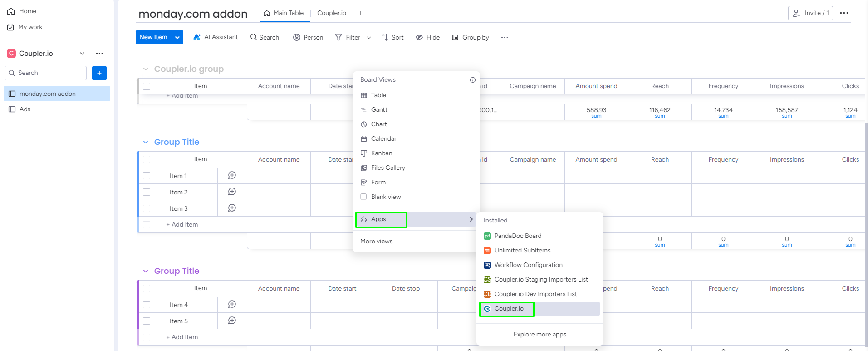
Task: Open conversation bubble for Item 4
Action: click(x=232, y=305)
